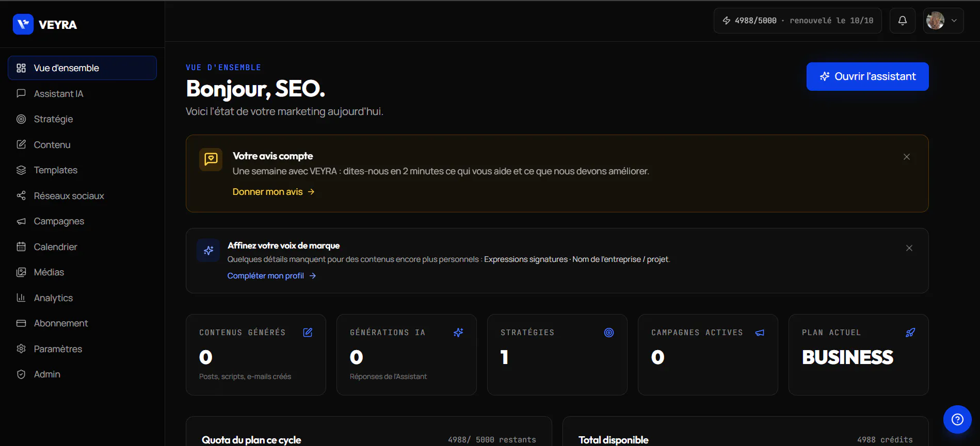Click the Contenu pencil icon in sidebar
The height and width of the screenshot is (446, 980).
[21, 144]
